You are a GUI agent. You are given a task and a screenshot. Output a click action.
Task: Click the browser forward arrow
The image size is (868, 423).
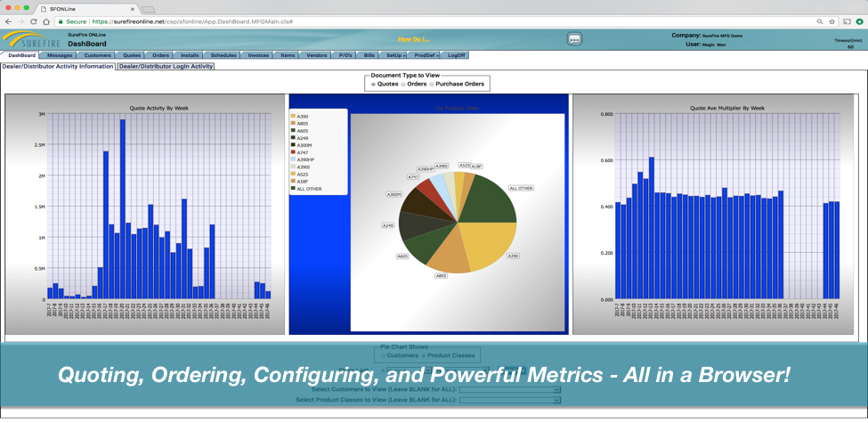click(x=21, y=21)
